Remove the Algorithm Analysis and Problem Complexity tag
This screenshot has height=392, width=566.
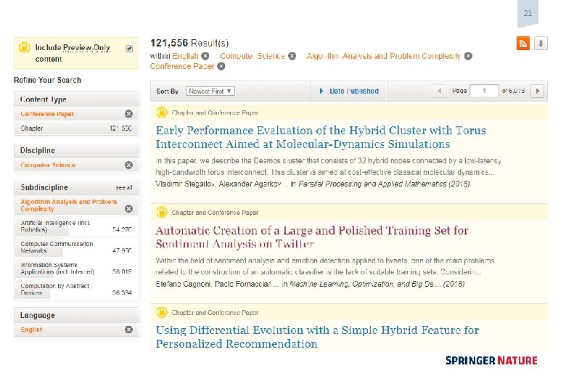pos(468,56)
